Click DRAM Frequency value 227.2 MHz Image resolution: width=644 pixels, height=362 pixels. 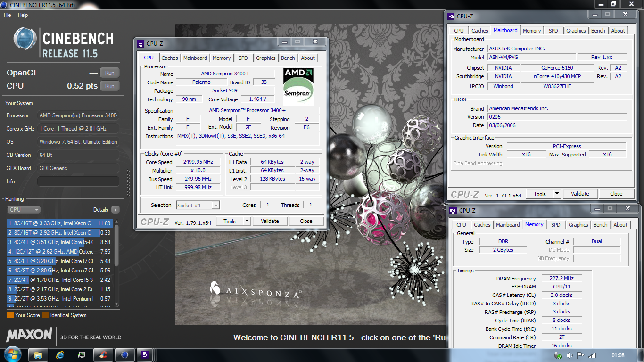click(x=562, y=279)
